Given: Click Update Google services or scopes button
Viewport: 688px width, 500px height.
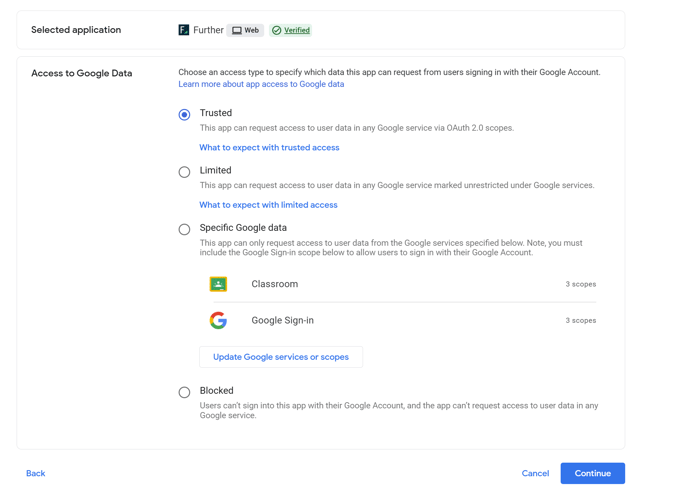Looking at the screenshot, I should pyautogui.click(x=281, y=357).
